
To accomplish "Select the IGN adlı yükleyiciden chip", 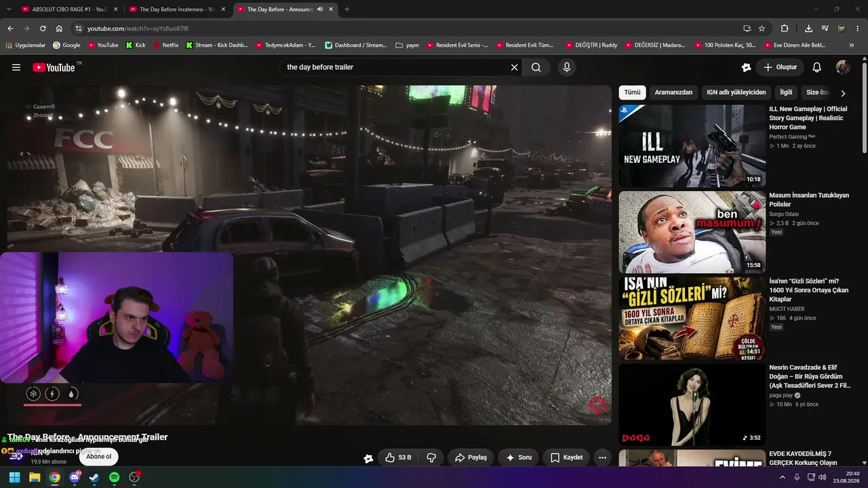I will click(736, 93).
